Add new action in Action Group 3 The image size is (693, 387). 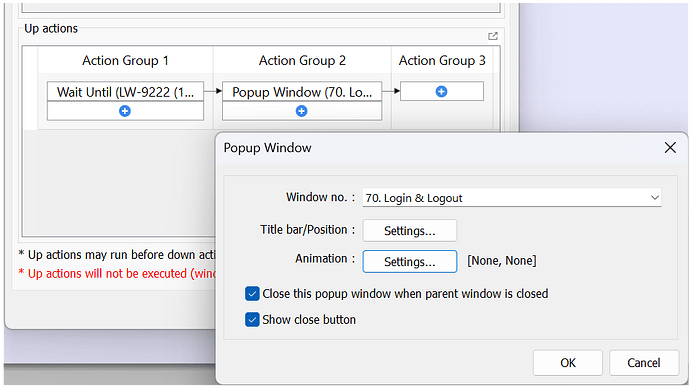441,91
